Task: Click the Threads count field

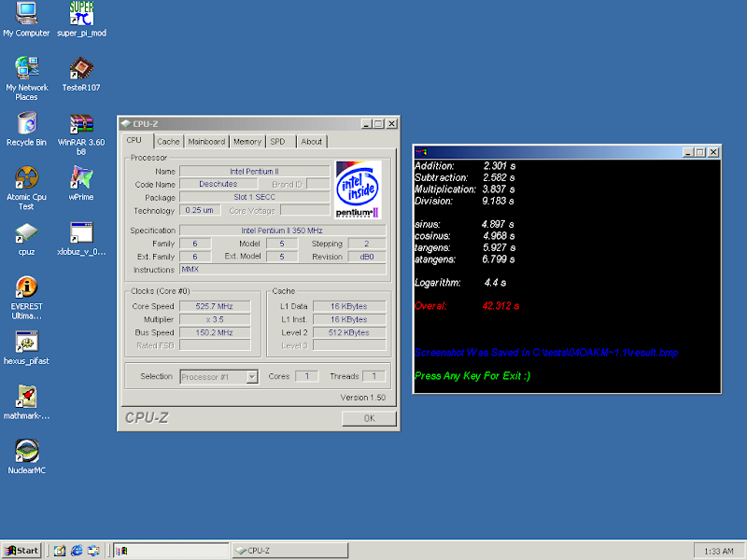Action: click(374, 376)
